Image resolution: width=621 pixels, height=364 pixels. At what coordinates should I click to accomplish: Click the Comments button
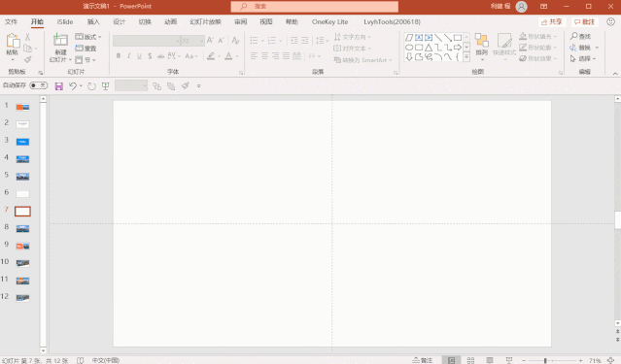(585, 21)
